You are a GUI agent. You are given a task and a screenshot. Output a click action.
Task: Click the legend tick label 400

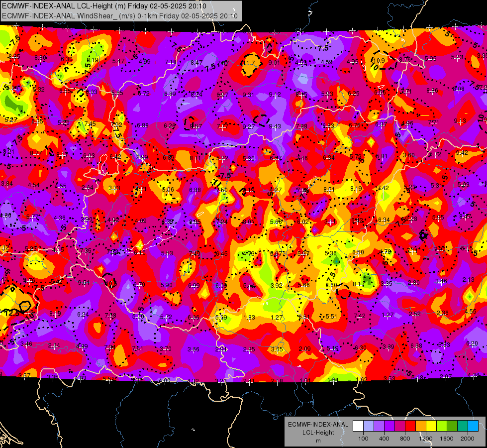coord(384,439)
